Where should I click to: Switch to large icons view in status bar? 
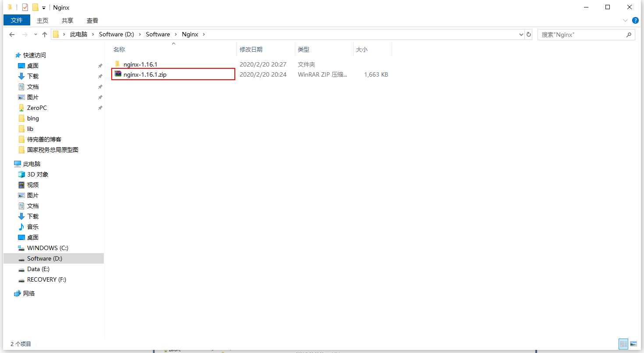coord(633,344)
